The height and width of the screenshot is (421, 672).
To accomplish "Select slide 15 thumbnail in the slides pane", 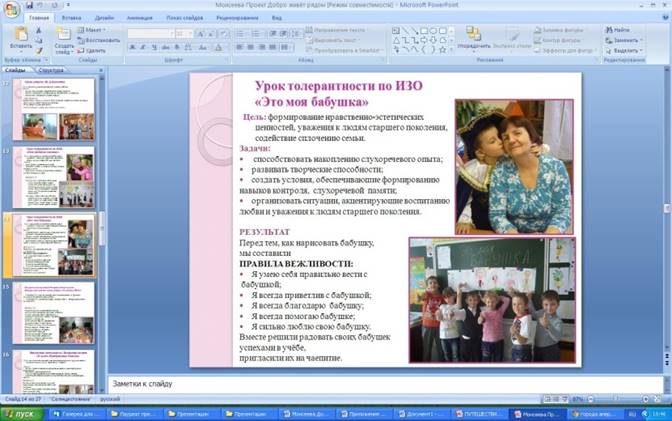I will [54, 313].
